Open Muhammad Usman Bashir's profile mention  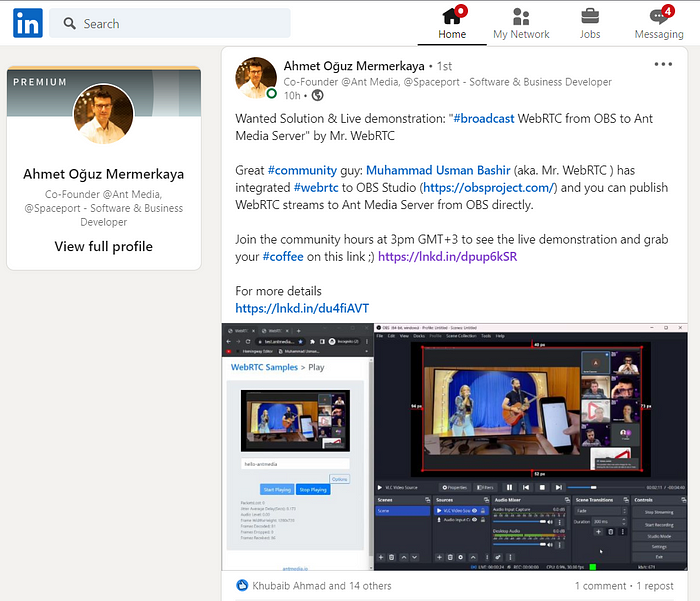click(438, 170)
